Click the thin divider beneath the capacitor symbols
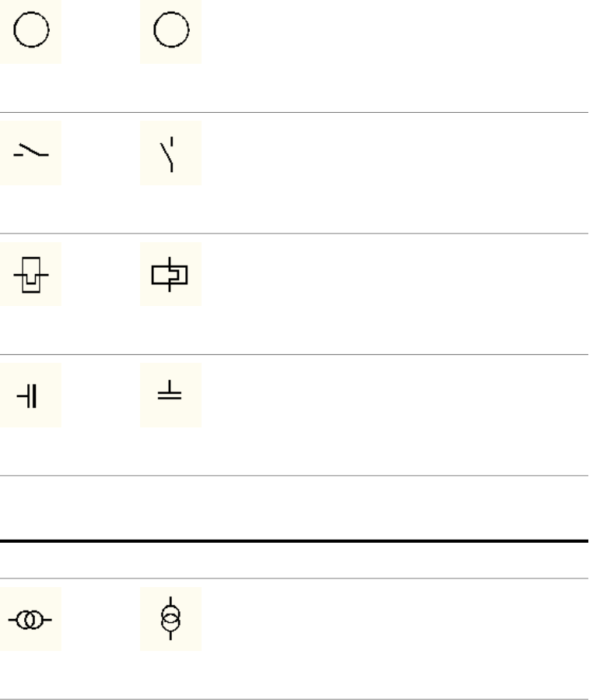Screen dimensions: 589x700 (294, 476)
